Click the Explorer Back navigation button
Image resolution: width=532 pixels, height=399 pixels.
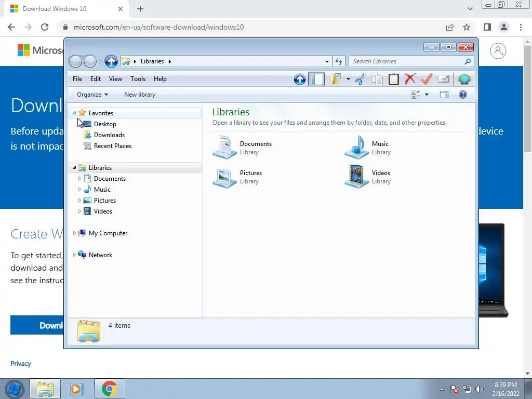tap(75, 61)
